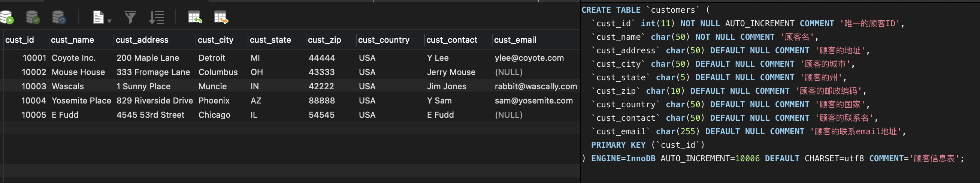Click the Chicago city cell

[214, 115]
